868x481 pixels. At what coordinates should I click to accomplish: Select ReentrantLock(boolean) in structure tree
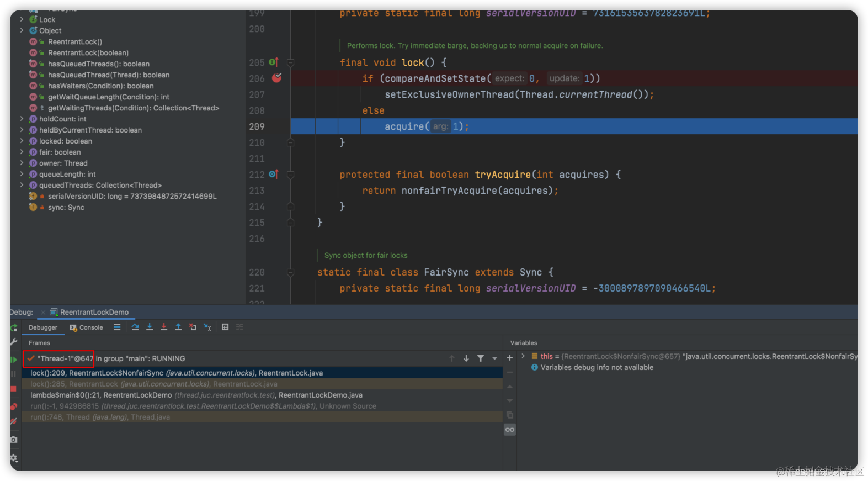pos(88,52)
